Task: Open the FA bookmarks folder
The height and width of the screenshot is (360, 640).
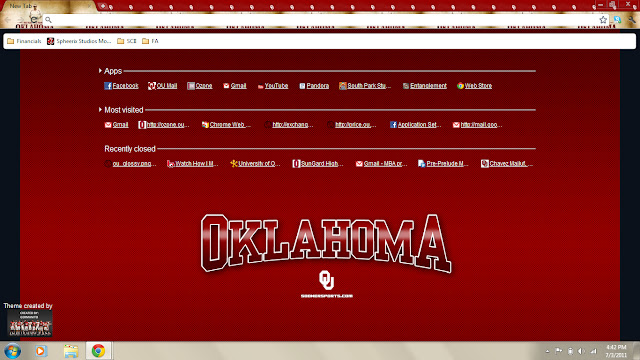Action: point(150,41)
